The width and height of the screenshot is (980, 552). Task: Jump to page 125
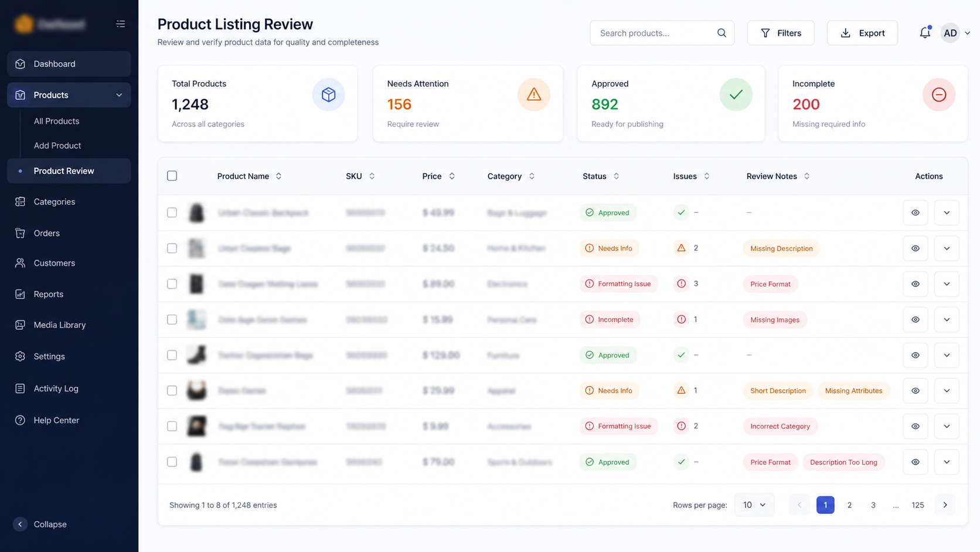pos(918,505)
